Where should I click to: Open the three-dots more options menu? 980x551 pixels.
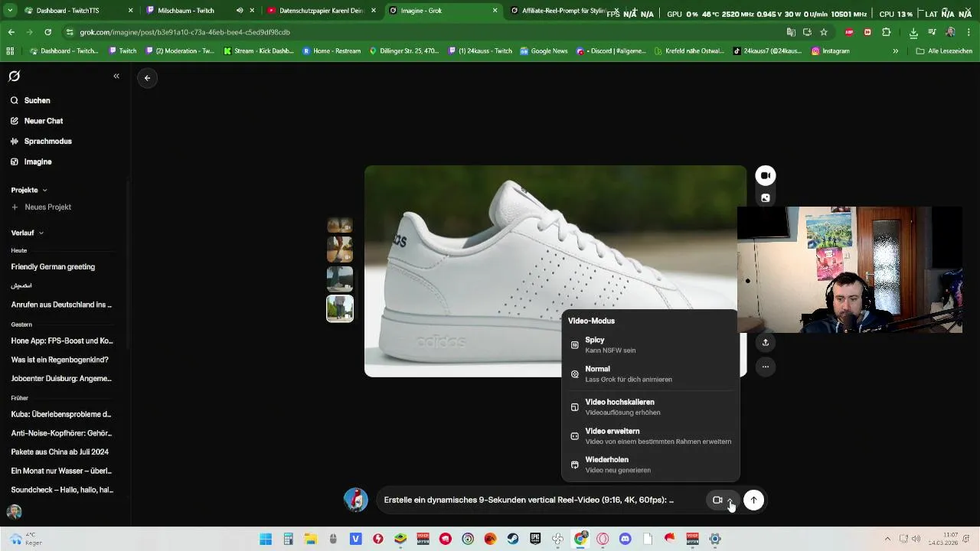765,367
